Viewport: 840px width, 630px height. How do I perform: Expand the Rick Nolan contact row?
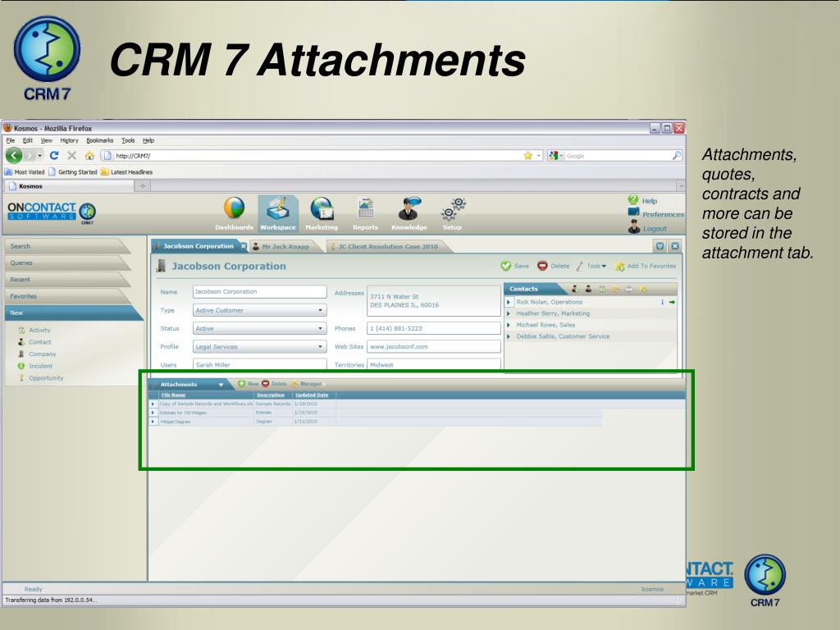point(509,302)
